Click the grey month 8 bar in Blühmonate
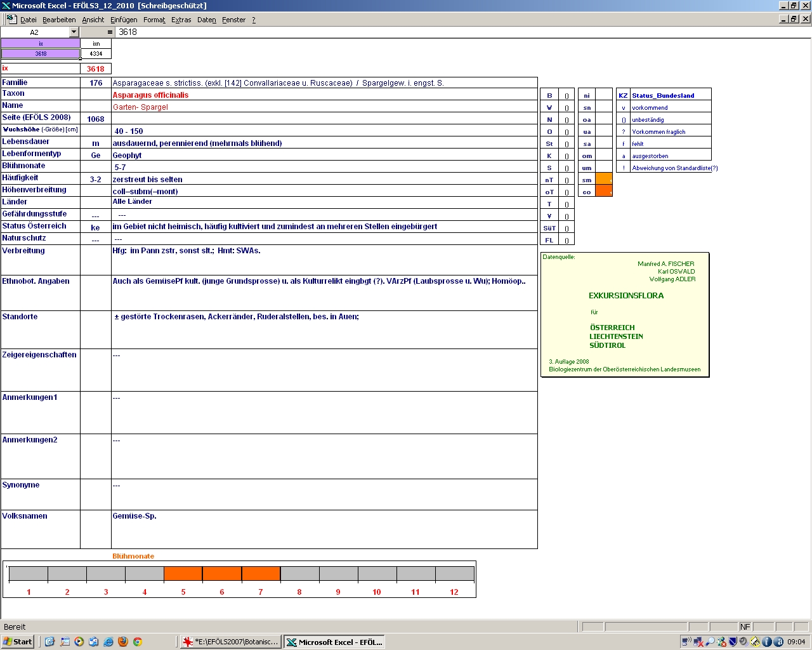This screenshot has width=812, height=650. coord(299,574)
